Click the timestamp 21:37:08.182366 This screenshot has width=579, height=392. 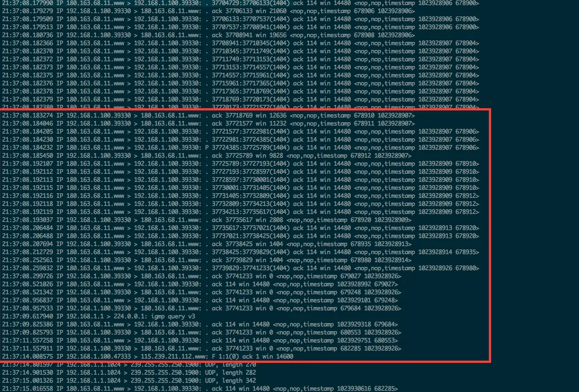click(27, 43)
